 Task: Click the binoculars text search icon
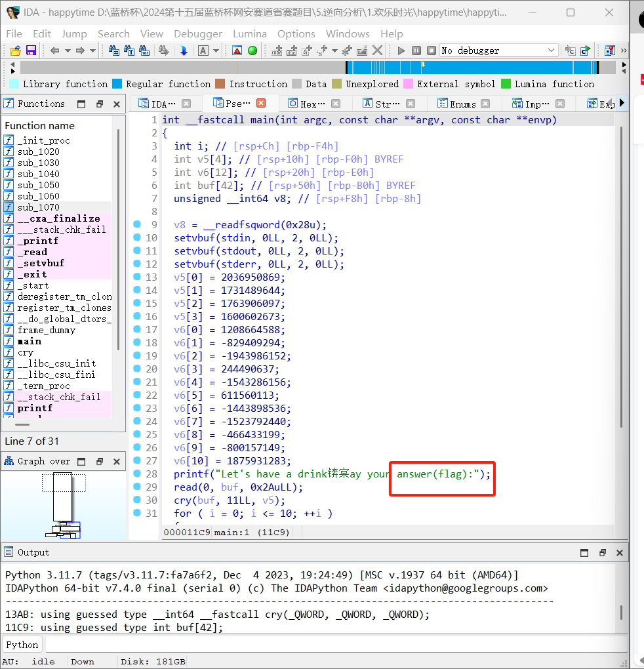coord(129,51)
